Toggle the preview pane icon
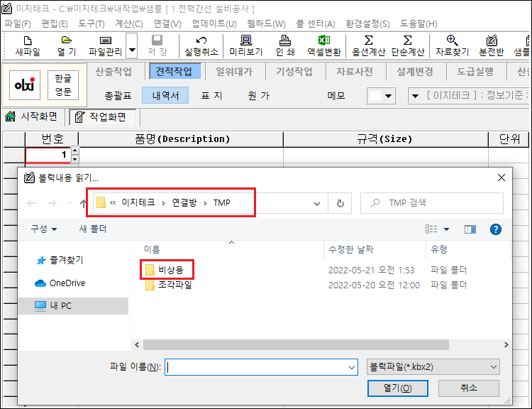Viewport: 532px width, 409px height. 470,229
